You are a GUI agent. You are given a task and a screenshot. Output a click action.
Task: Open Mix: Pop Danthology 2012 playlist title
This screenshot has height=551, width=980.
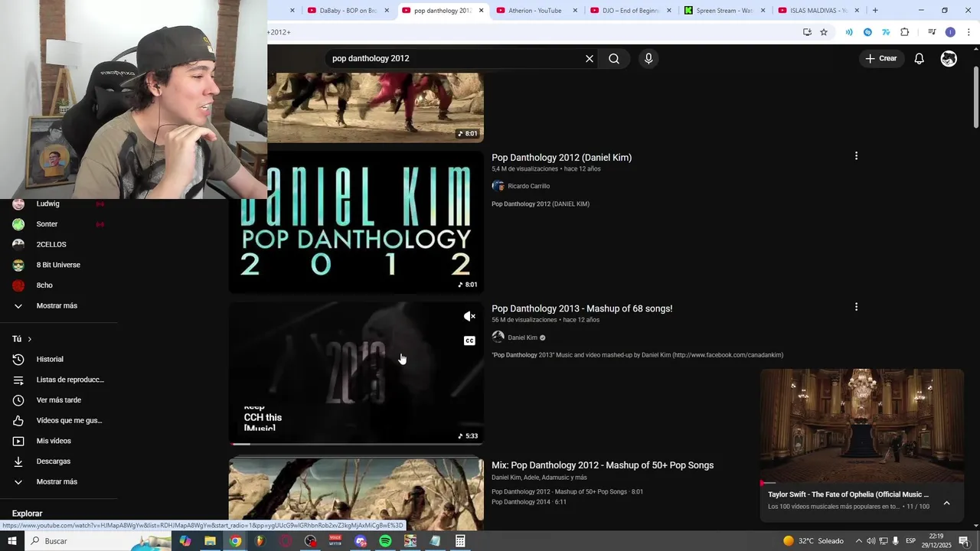click(x=603, y=465)
